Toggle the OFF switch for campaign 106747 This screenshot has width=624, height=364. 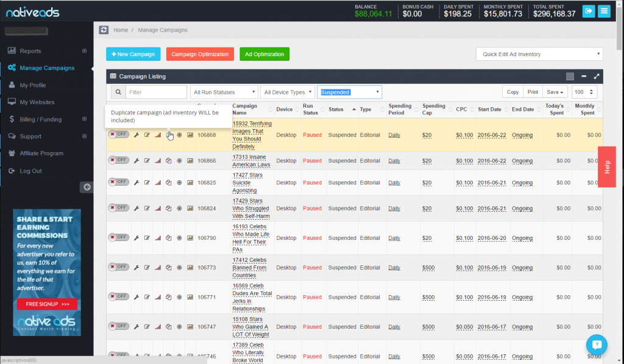tap(119, 326)
